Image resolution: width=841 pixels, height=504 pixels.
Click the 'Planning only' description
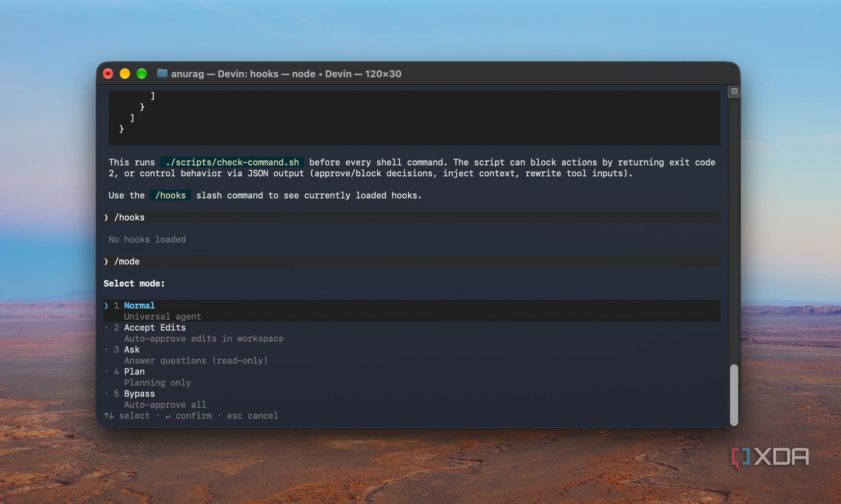157,383
